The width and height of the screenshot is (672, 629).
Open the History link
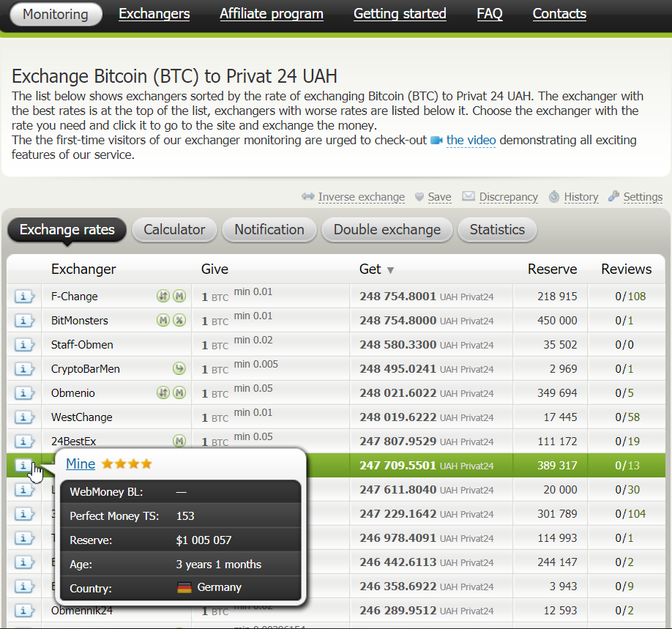click(x=581, y=197)
